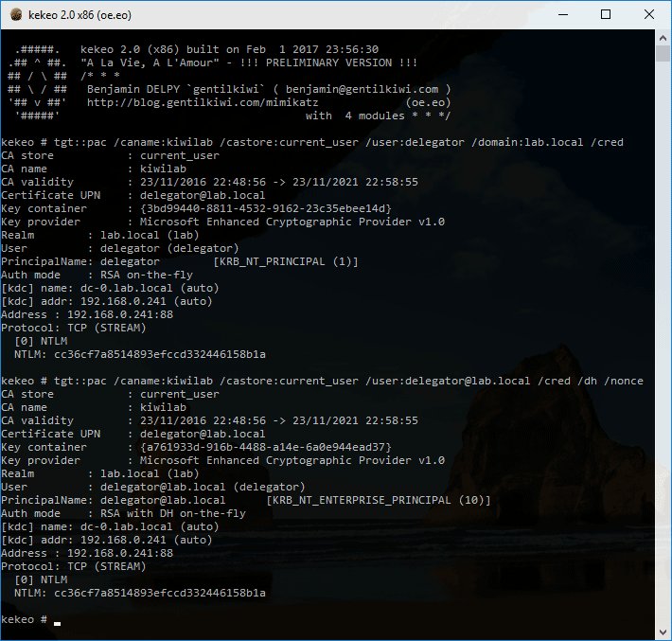
Task: Click the benjamin@gentilkiwi.com email text
Action: click(x=363, y=89)
